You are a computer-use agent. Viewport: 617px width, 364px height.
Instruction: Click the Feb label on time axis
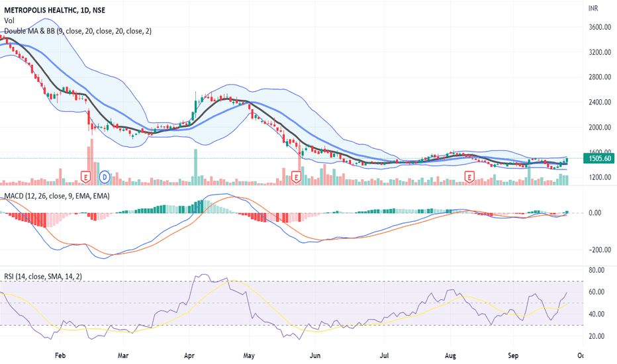(x=60, y=356)
